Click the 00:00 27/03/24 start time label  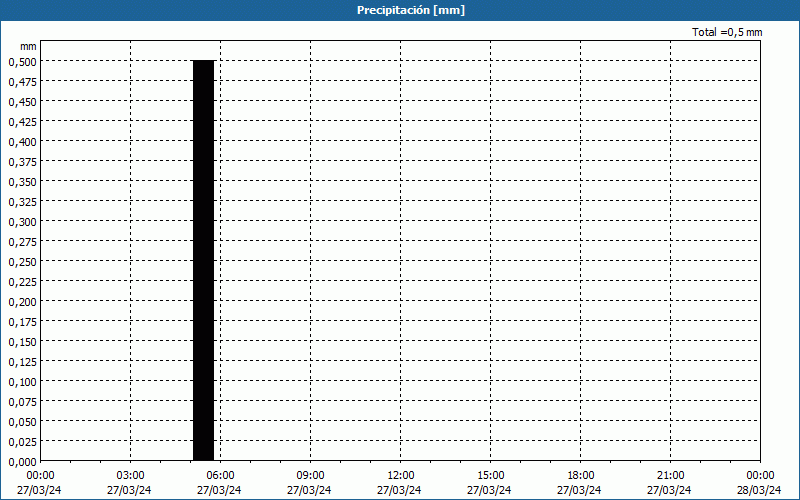(39, 483)
